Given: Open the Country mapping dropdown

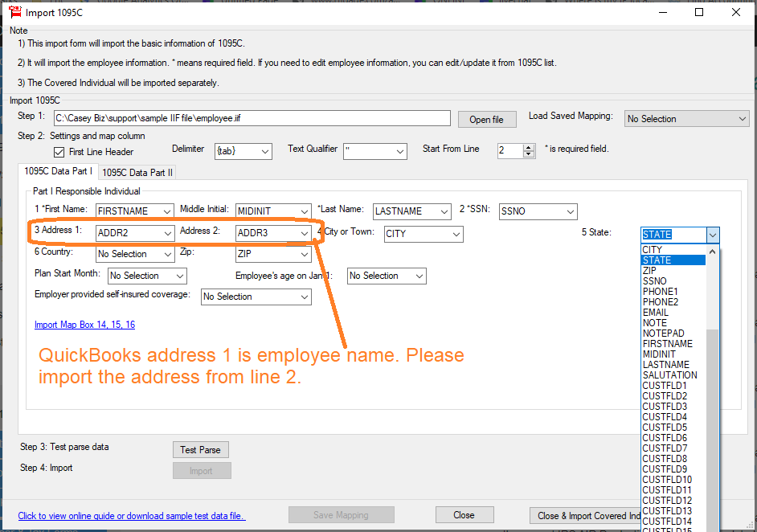Looking at the screenshot, I should pos(169,254).
